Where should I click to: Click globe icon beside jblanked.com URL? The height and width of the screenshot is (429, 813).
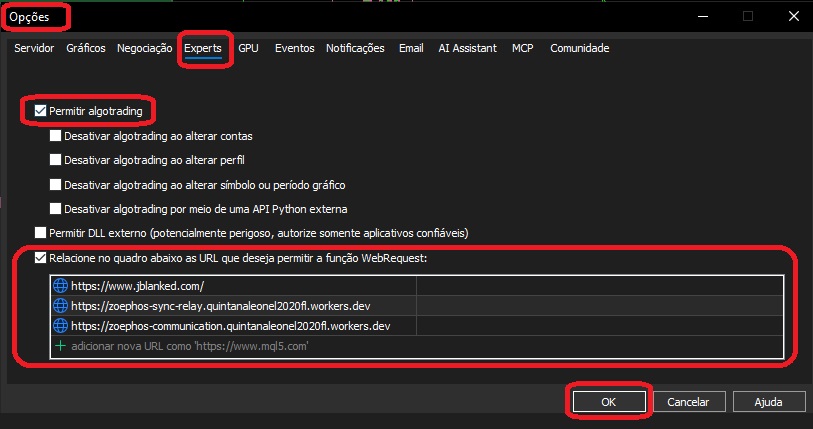click(61, 286)
